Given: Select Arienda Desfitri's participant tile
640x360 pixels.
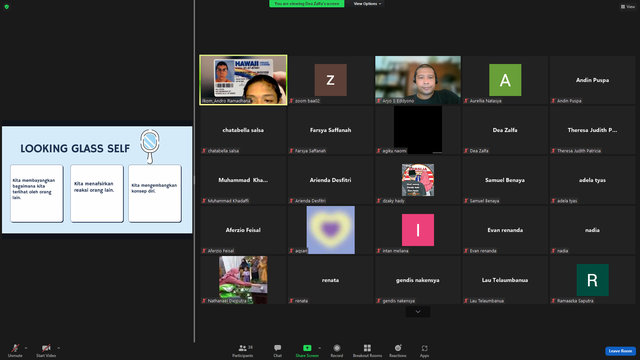Looking at the screenshot, I should [x=331, y=180].
